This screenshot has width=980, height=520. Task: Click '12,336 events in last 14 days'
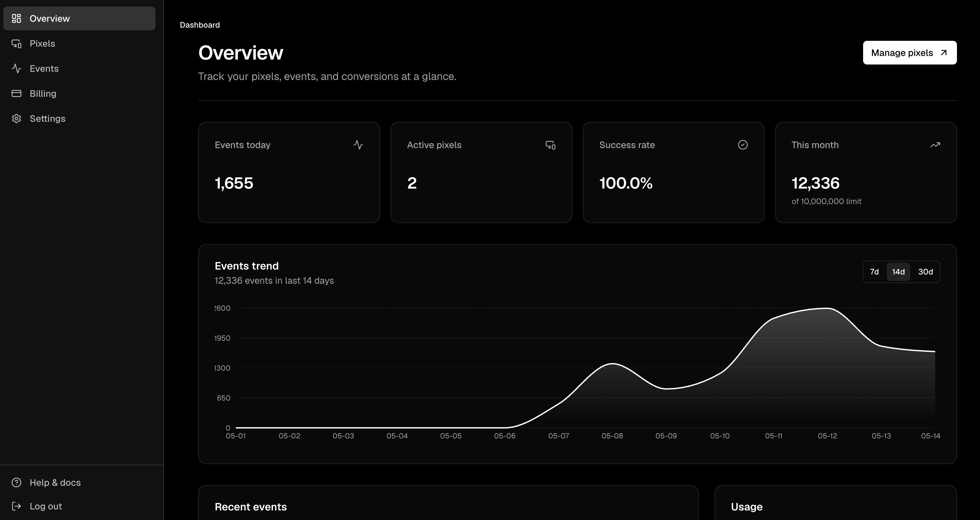tap(274, 280)
